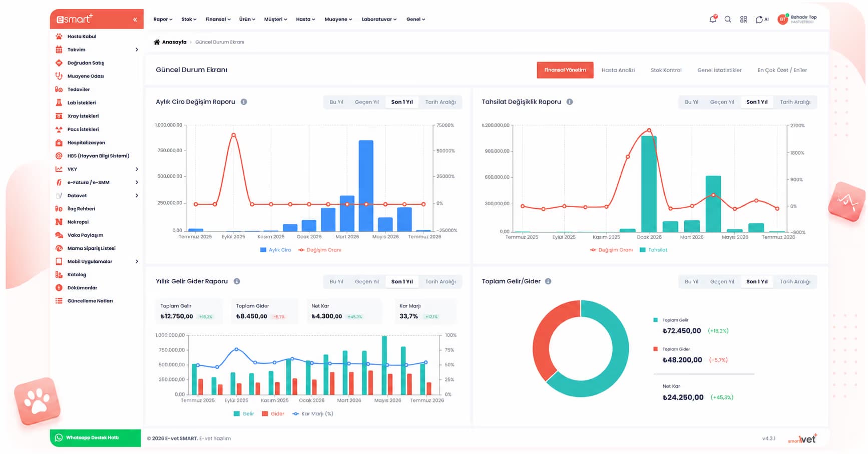868x454 pixels.
Task: Click Tarih Aralığı in Toplam Gelir/Gider
Action: click(x=795, y=282)
